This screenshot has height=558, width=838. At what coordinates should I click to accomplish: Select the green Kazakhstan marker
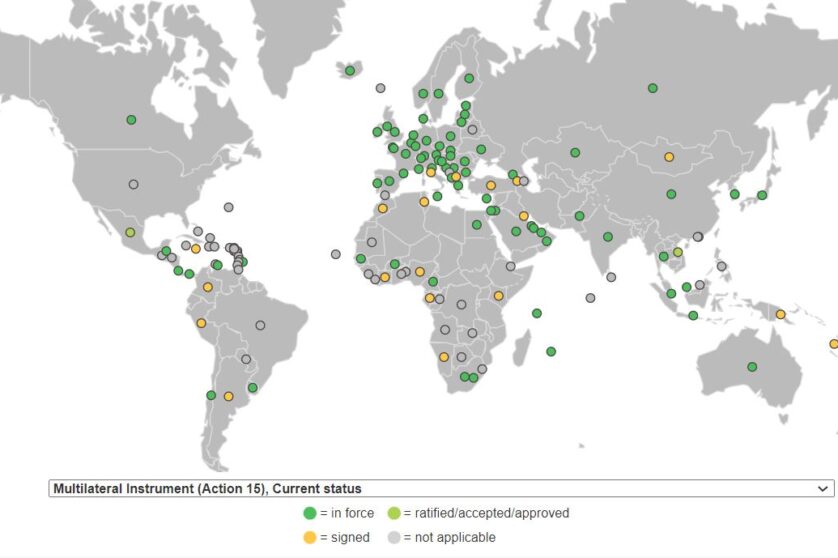click(x=575, y=153)
